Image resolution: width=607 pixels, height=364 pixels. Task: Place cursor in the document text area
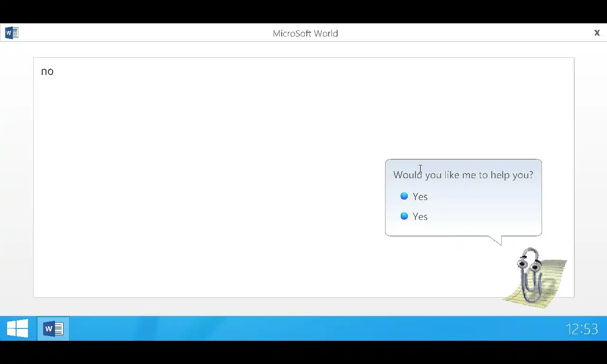tap(303, 177)
